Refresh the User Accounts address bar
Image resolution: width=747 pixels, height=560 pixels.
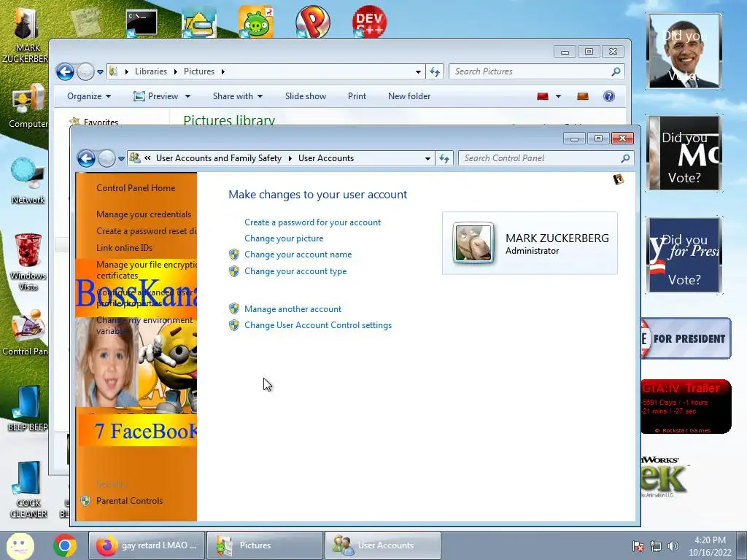444,158
